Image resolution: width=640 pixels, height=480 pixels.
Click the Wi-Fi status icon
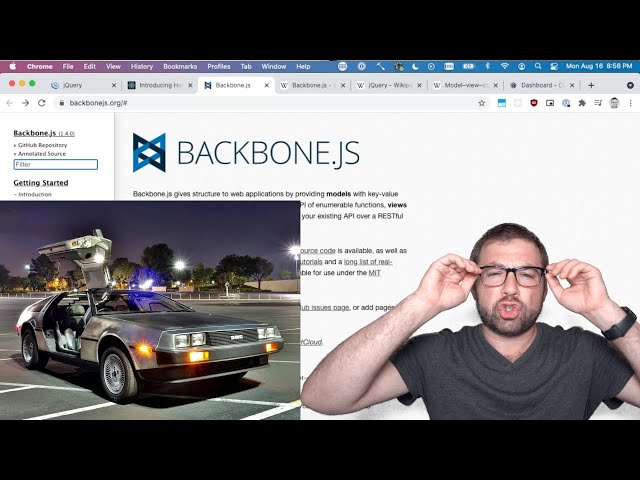[x=505, y=66]
